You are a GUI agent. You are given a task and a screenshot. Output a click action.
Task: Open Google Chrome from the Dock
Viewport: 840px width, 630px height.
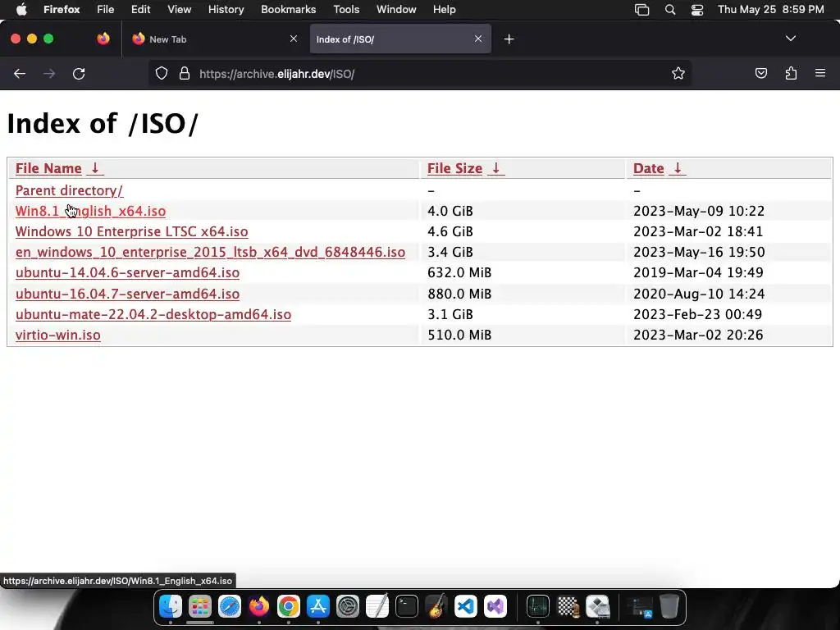[x=289, y=606]
